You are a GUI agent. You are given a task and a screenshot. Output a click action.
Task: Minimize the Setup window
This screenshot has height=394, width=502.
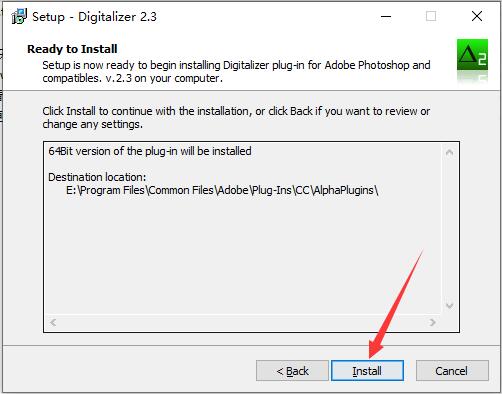click(x=386, y=16)
